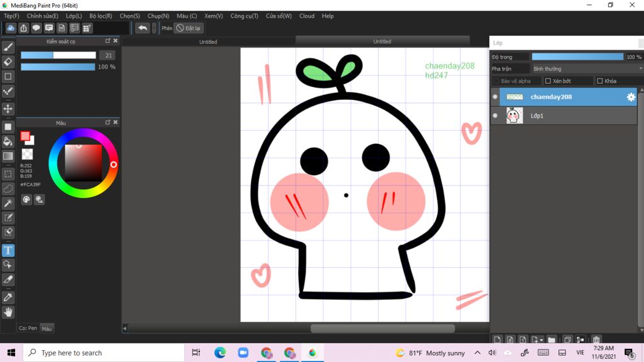The image size is (644, 362).
Task: Switch to the Màu tab at bottom
Action: pos(47,328)
